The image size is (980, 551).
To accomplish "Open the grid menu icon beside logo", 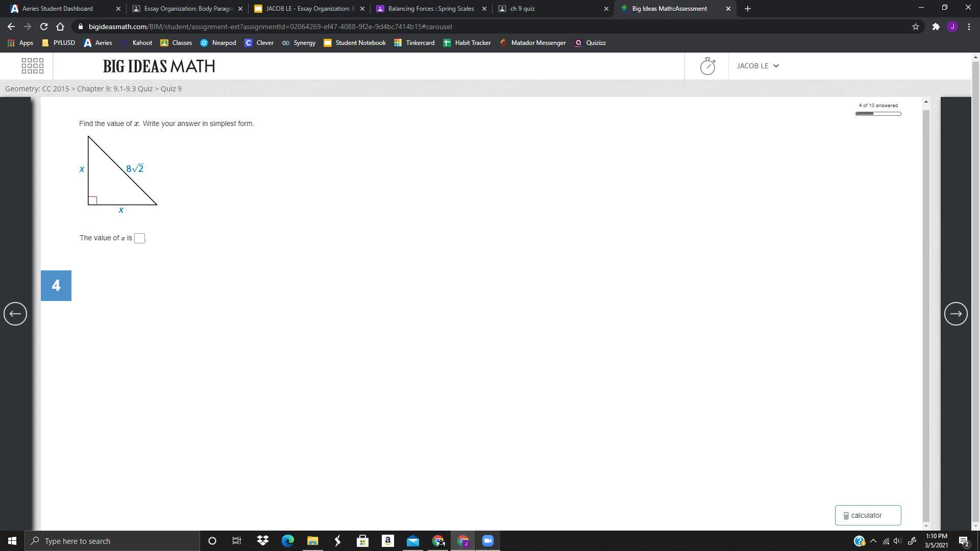I will click(33, 66).
